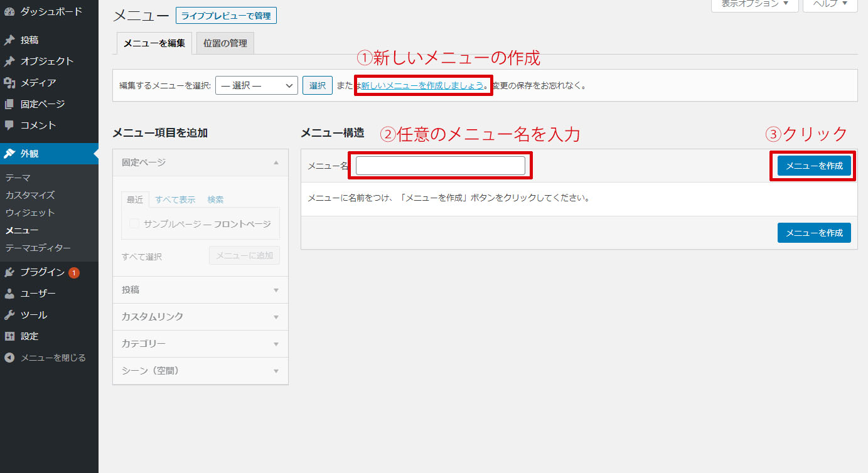Open the 外観 sidebar menu
Screen dimensions: 868x473
49,154
